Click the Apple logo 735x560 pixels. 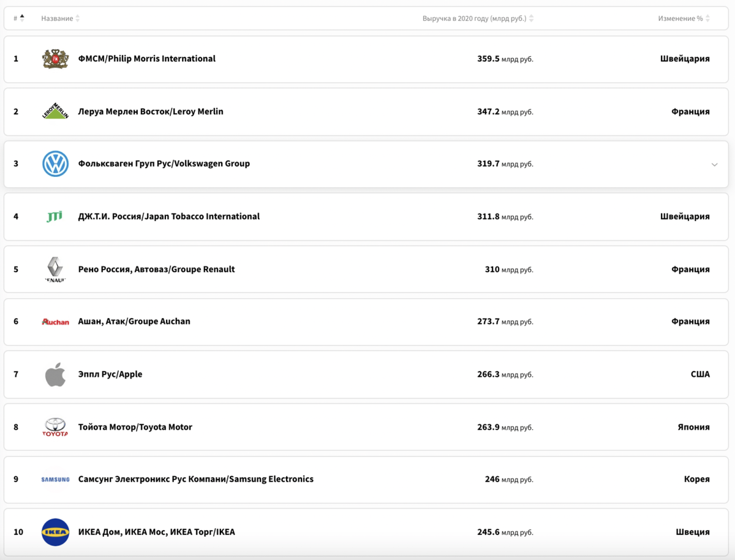[x=55, y=374]
